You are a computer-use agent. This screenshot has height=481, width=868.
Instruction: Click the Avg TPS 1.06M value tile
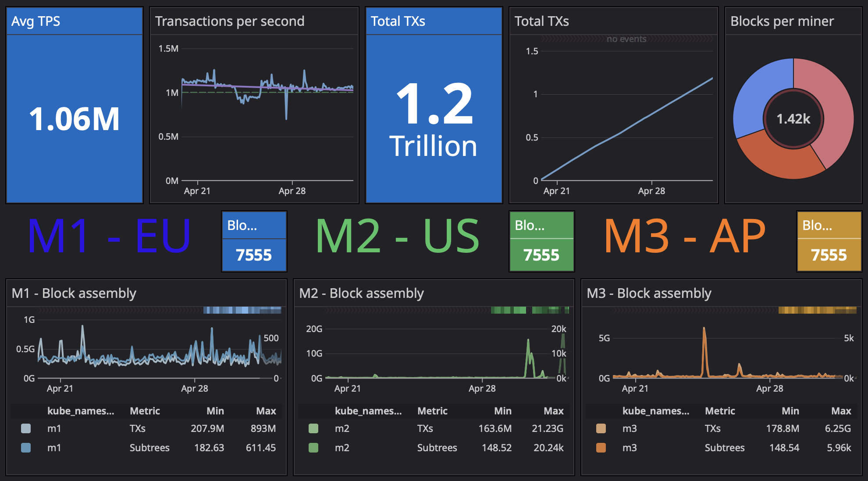(x=75, y=119)
